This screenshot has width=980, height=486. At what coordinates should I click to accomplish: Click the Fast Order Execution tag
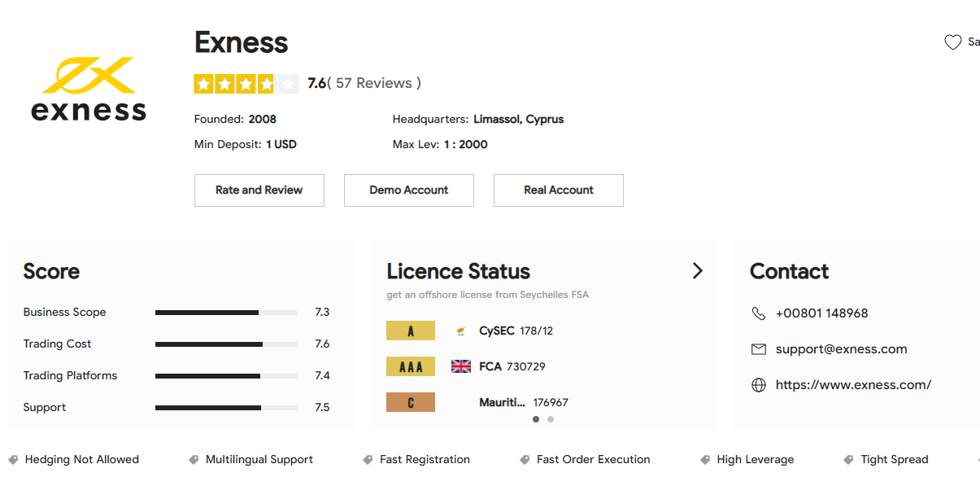[x=594, y=460]
